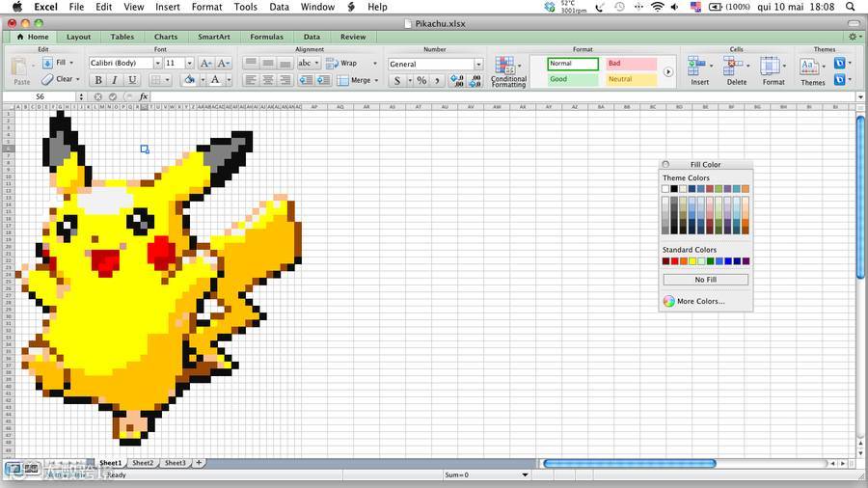The image size is (868, 488).
Task: Switch to the Layout ribbon tab
Action: point(79,37)
